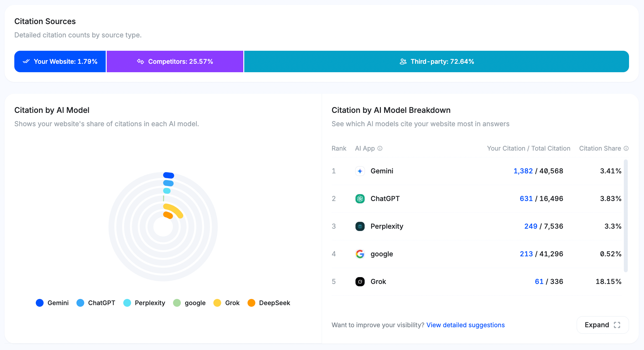644x350 pixels.
Task: Open the 631 ChatGPT citations link
Action: tap(526, 198)
